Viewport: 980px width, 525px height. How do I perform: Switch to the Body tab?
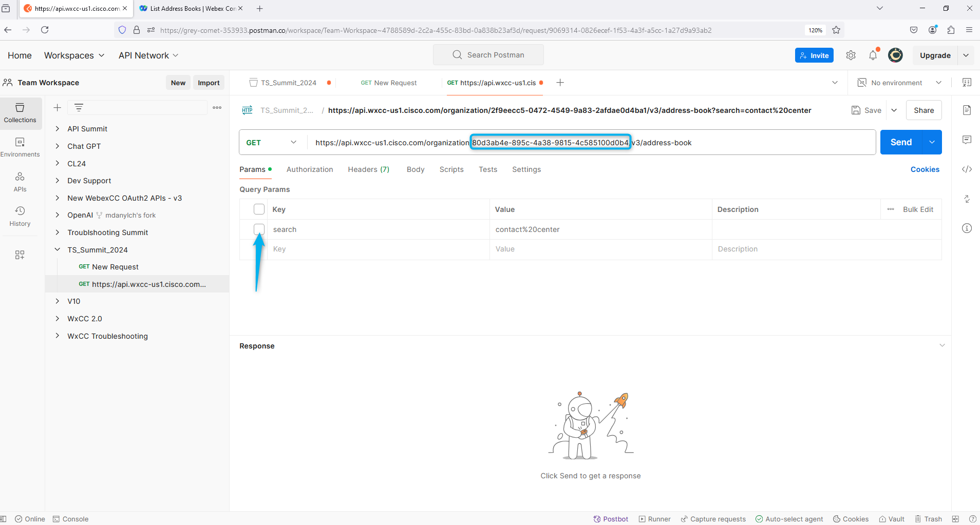(x=416, y=169)
